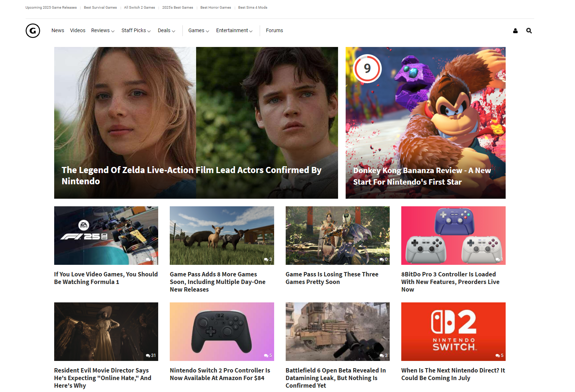The height and width of the screenshot is (392, 575).
Task: Read 'If You Love Video Games' Formula 1 article
Action: [x=106, y=278]
